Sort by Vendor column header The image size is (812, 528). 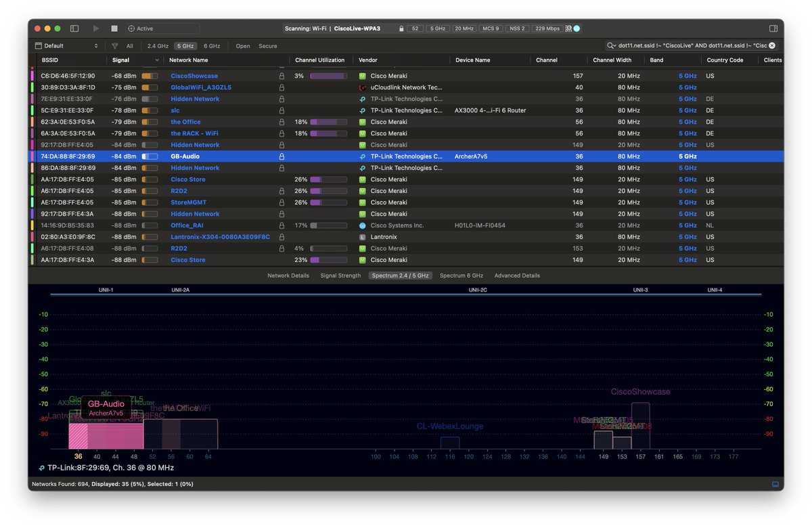pyautogui.click(x=368, y=60)
